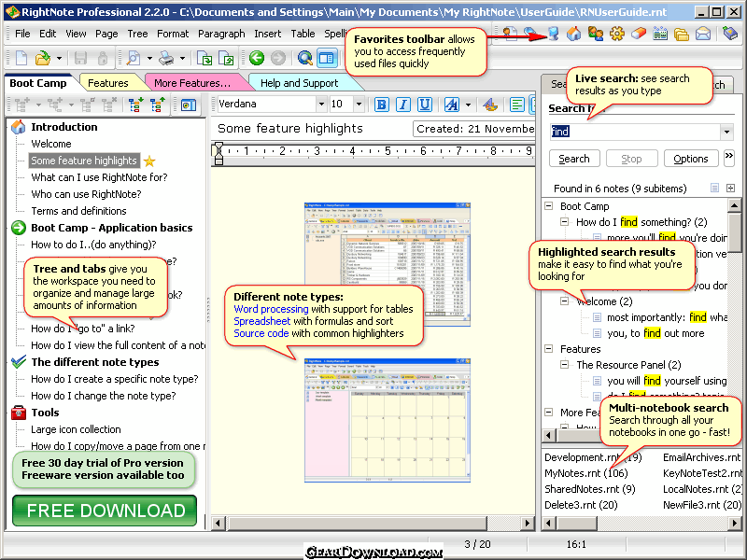This screenshot has width=747, height=560.
Task: Open the yellow folders favorite icon
Action: [x=682, y=34]
